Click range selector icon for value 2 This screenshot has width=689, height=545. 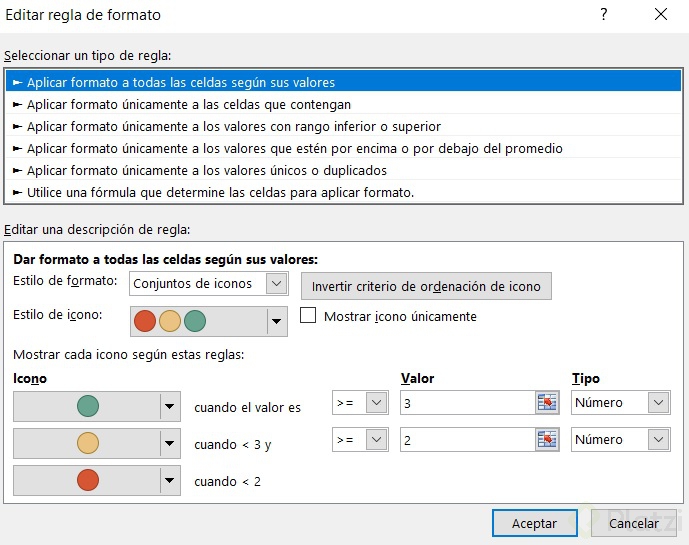click(x=547, y=440)
